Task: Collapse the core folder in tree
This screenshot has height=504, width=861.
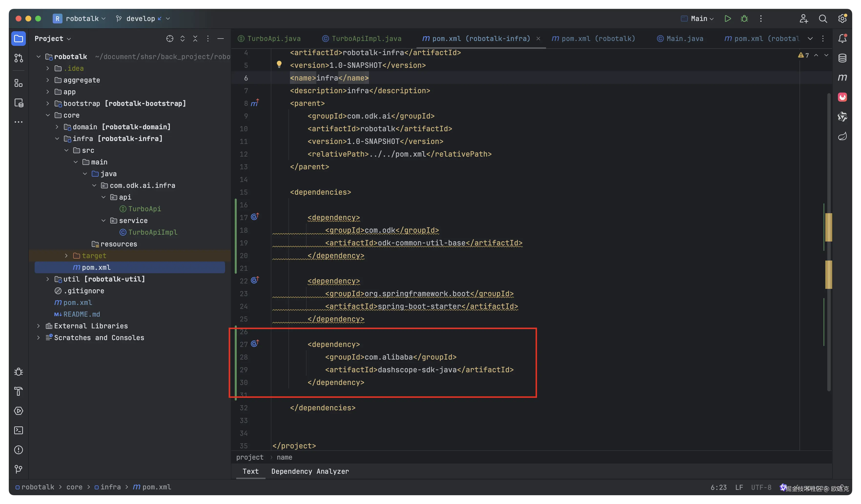Action: [x=48, y=115]
